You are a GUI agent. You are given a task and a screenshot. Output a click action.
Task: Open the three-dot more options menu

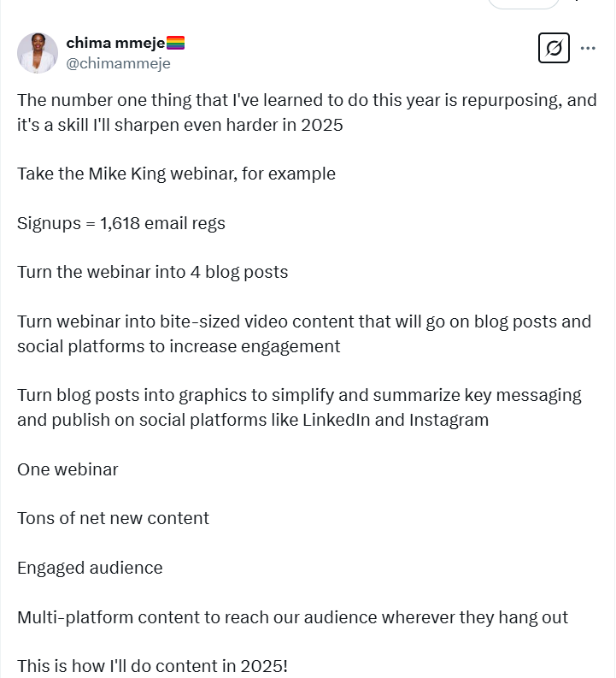588,48
